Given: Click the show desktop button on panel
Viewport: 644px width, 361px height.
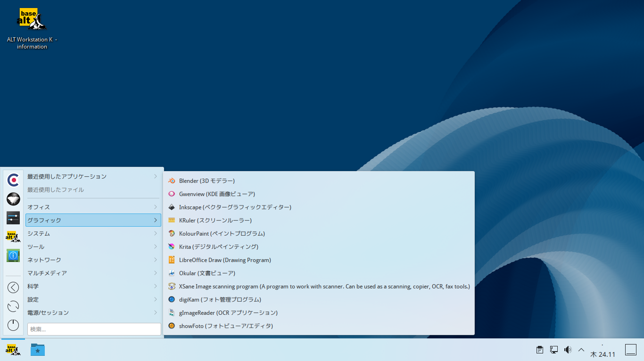Looking at the screenshot, I should pyautogui.click(x=631, y=350).
